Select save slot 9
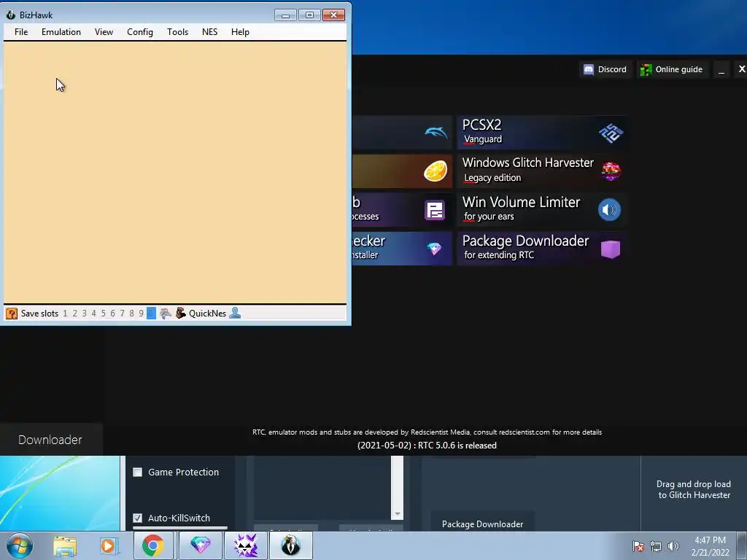Viewport: 747px width, 560px height. (x=142, y=314)
